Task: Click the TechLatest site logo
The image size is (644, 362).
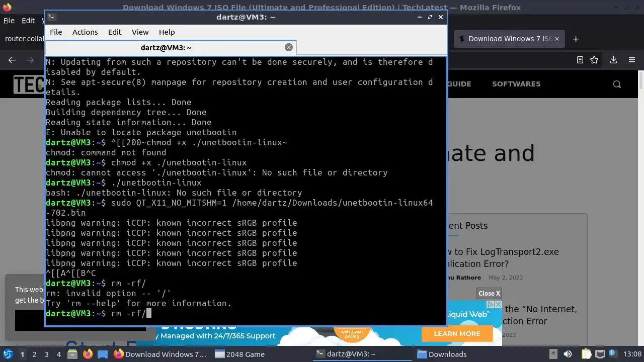Action: [x=29, y=84]
